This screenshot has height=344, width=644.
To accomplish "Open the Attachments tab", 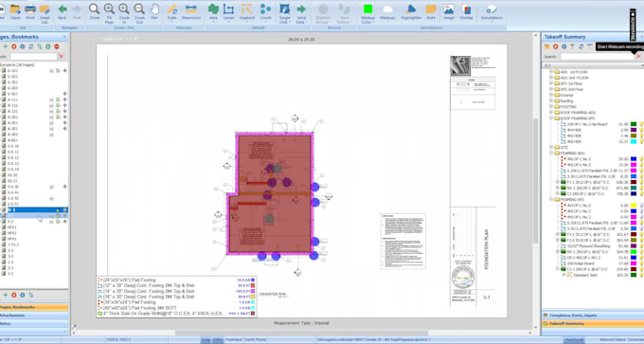I will click(x=34, y=316).
